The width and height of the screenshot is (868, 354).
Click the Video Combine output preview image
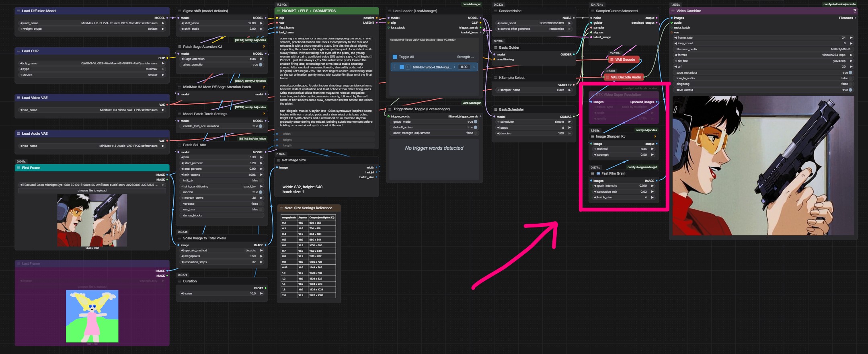pyautogui.click(x=763, y=165)
